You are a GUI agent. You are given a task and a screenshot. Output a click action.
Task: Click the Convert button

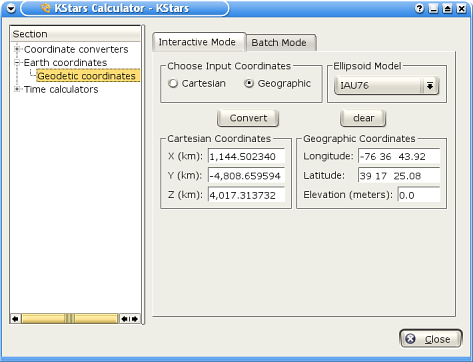tap(248, 118)
